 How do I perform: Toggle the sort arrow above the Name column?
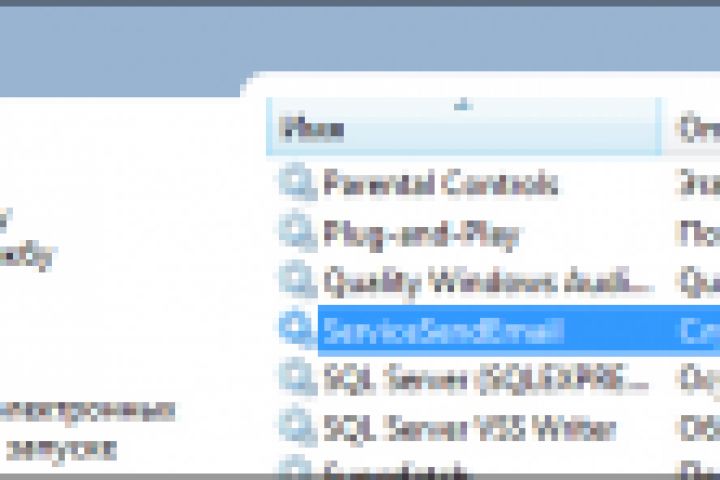[464, 106]
